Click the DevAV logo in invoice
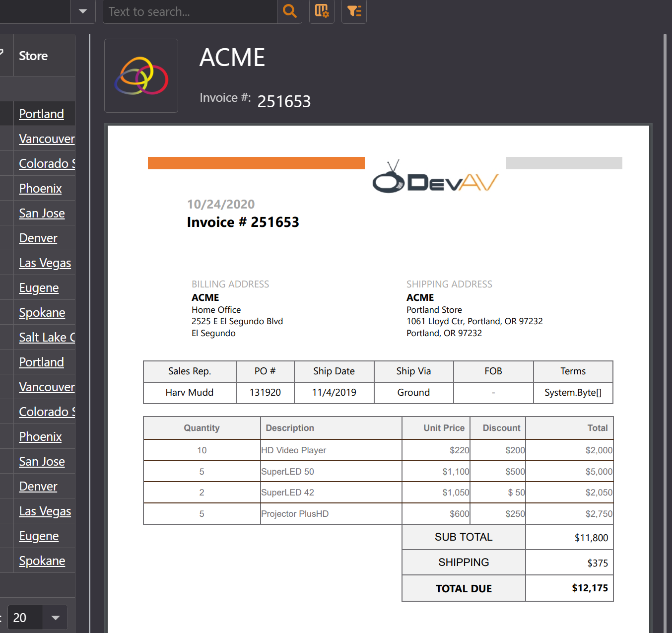 (435, 177)
